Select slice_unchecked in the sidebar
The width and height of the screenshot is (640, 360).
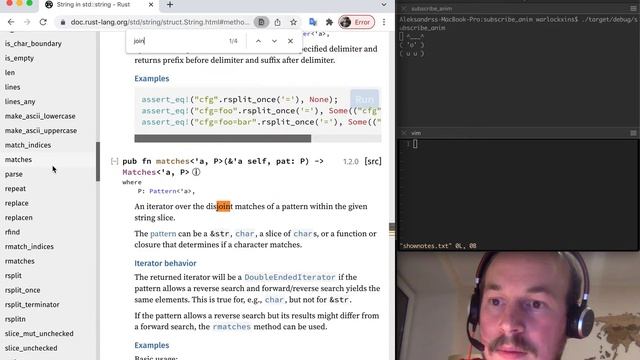[x=31, y=348]
